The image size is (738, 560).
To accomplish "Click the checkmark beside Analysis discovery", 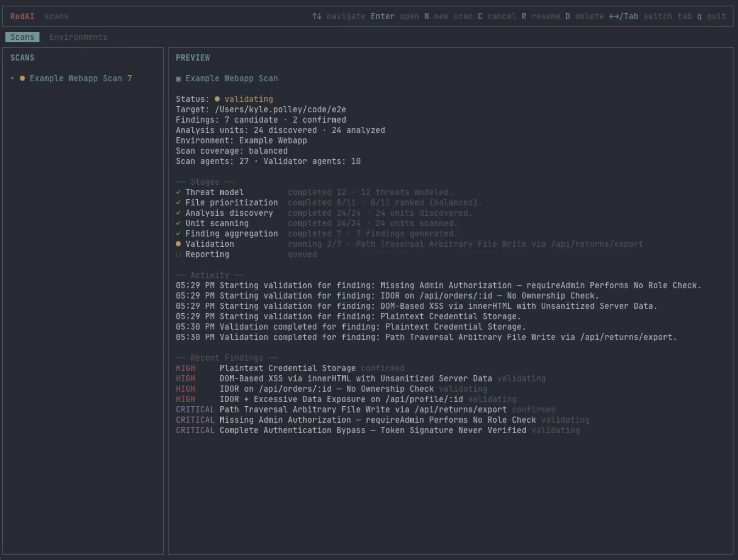I will tap(178, 212).
